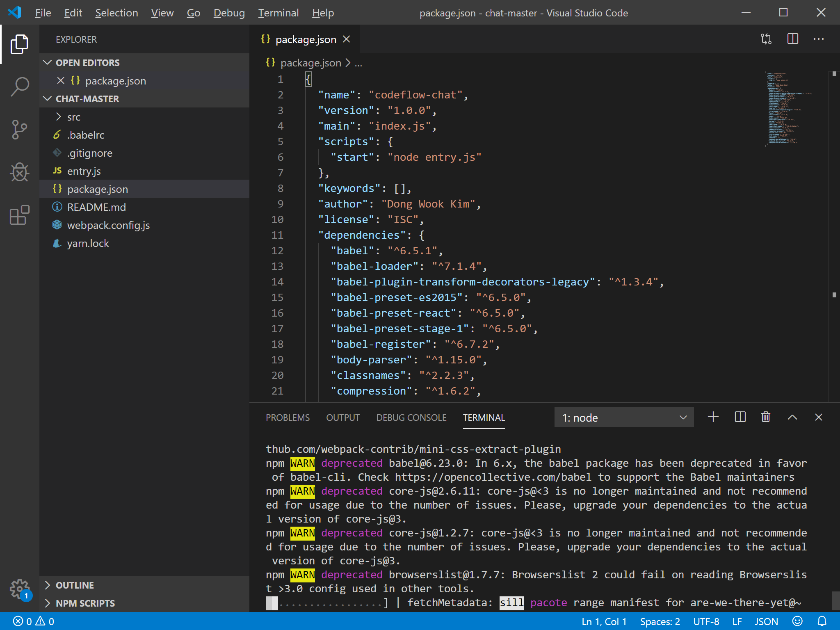Expand the NPM Scripts section
This screenshot has height=630, width=840.
pos(144,603)
